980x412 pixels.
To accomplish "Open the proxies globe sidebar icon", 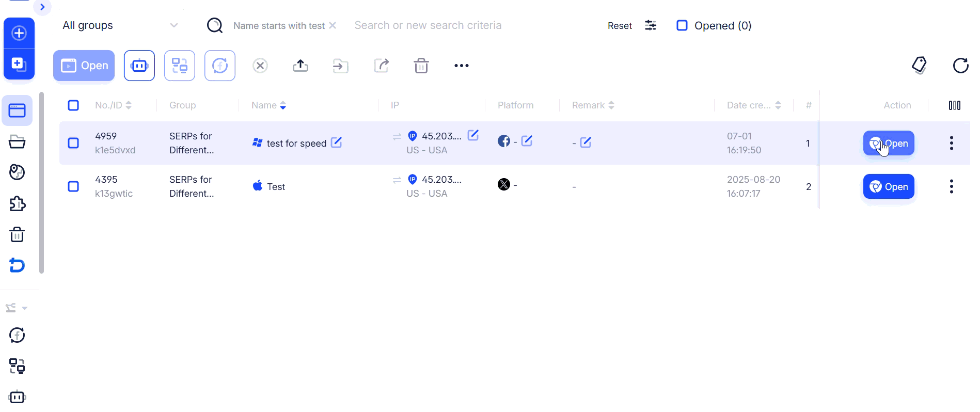I will click(x=17, y=172).
